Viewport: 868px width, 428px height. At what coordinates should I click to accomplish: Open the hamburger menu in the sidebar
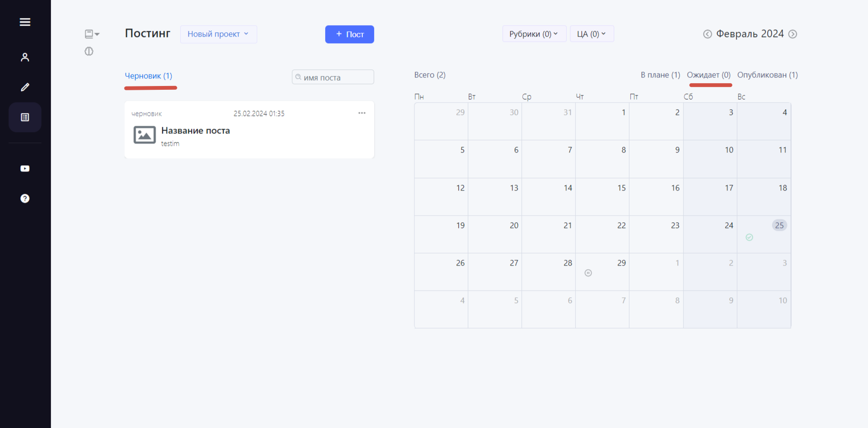[x=25, y=22]
